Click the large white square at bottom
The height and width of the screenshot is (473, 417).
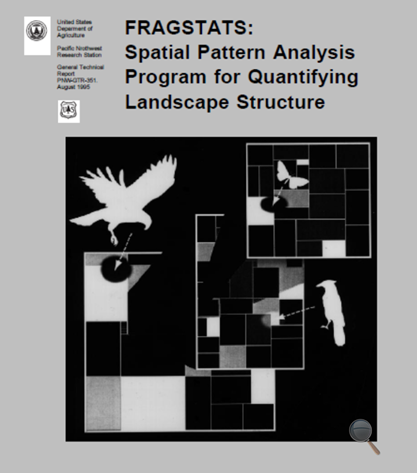pos(153,403)
